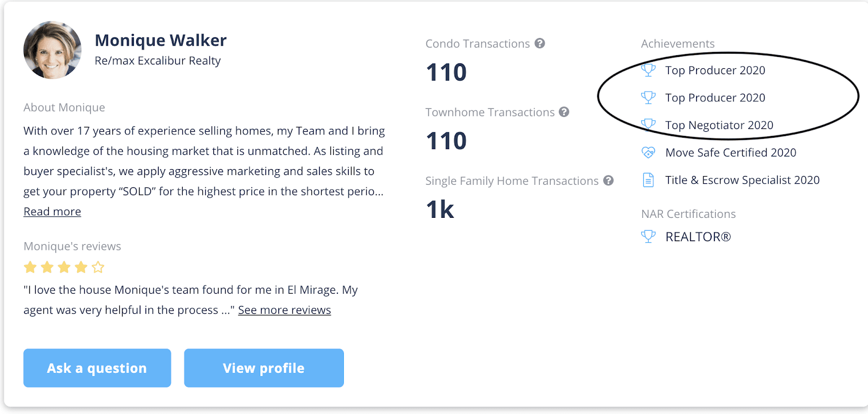Viewport: 868px width, 414px height.
Task: Click the Townhome Transactions question mark icon
Action: point(564,112)
